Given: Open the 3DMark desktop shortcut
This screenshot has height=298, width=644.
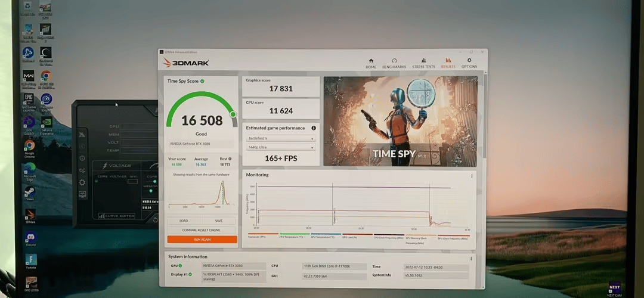Looking at the screenshot, I should coord(30,216).
